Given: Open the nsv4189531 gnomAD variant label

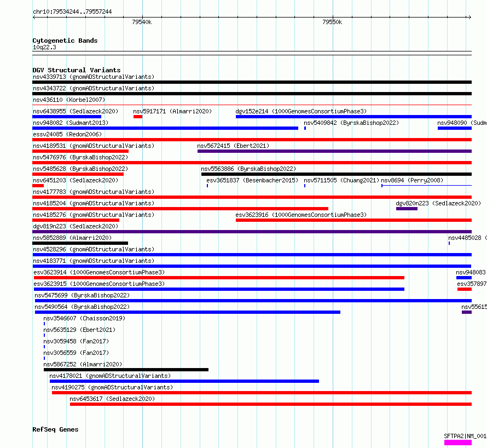Looking at the screenshot, I should 94,146.
